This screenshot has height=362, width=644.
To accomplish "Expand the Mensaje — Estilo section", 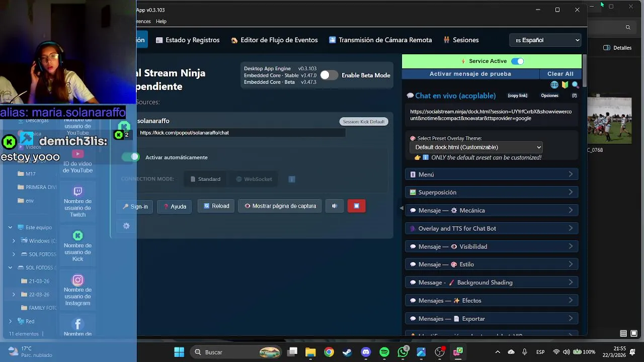I will tap(492, 264).
